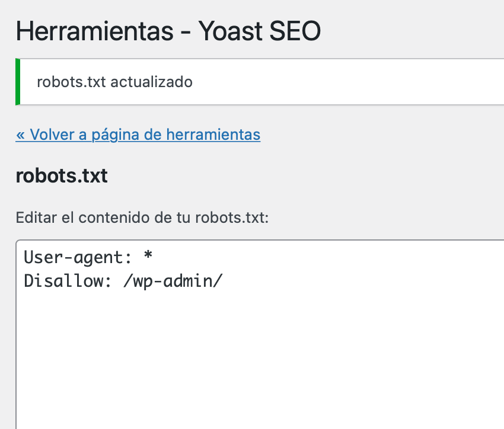Click the /wp-admin/ path in the textarea
This screenshot has width=504, height=429.
[x=173, y=281]
